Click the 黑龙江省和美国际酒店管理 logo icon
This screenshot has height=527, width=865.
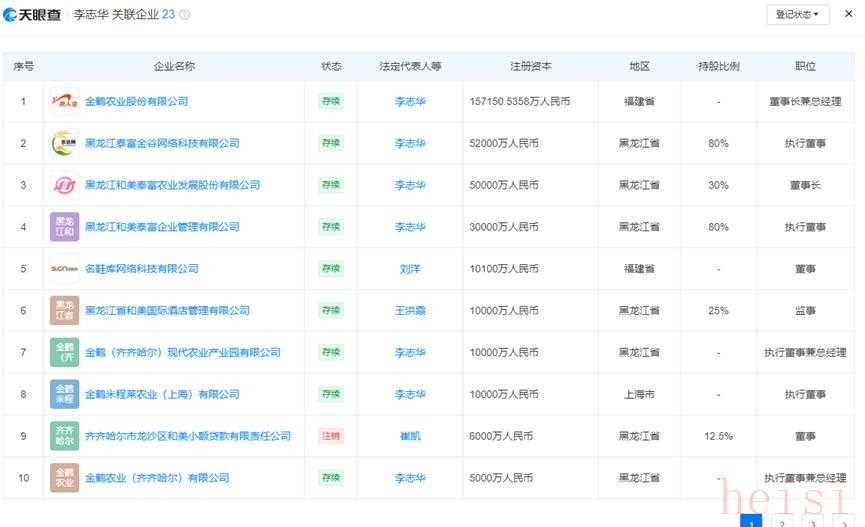coord(64,311)
